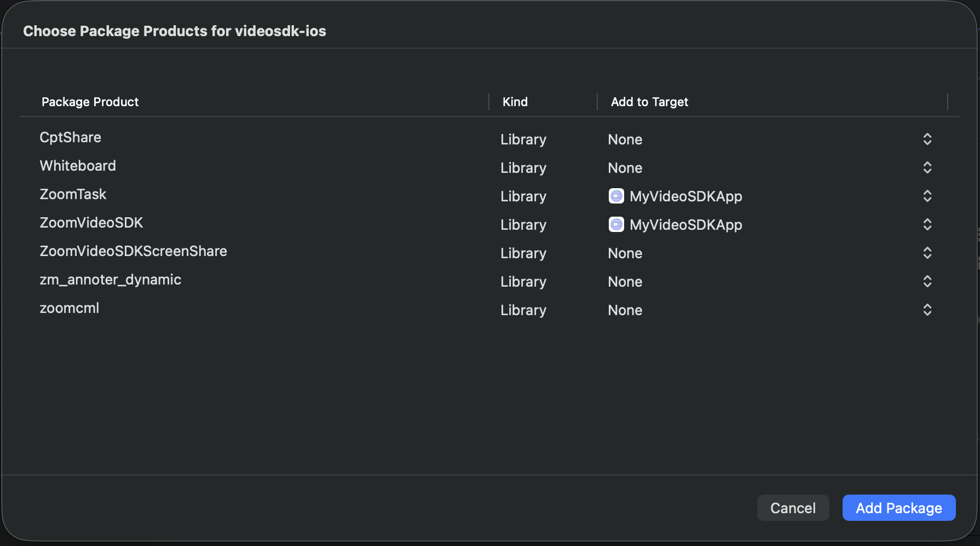
Task: Sort by the Kind column header
Action: 515,102
